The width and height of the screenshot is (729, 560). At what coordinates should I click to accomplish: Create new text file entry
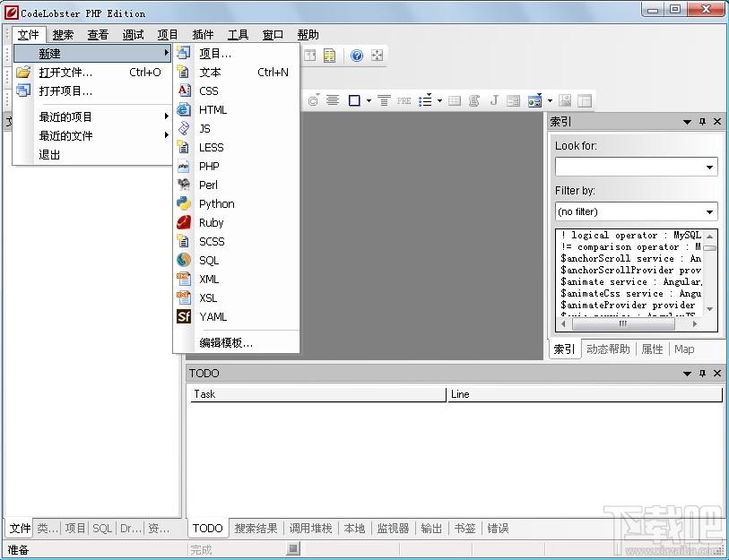pos(236,72)
